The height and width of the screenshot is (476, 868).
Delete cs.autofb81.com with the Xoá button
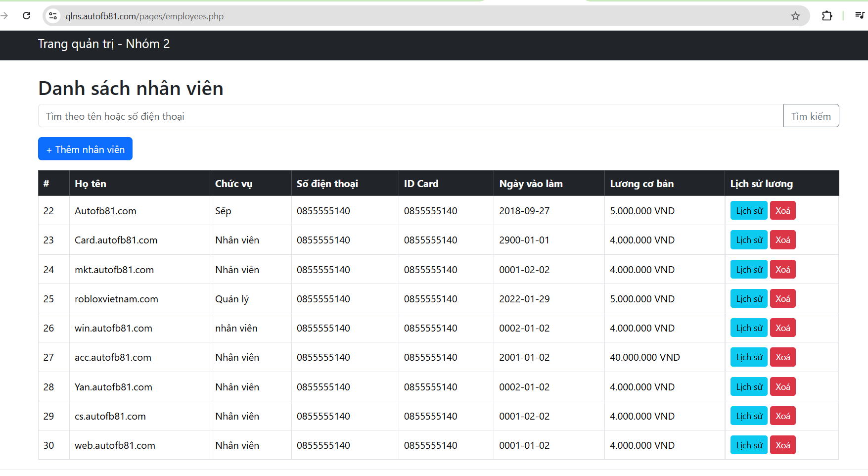tap(782, 416)
